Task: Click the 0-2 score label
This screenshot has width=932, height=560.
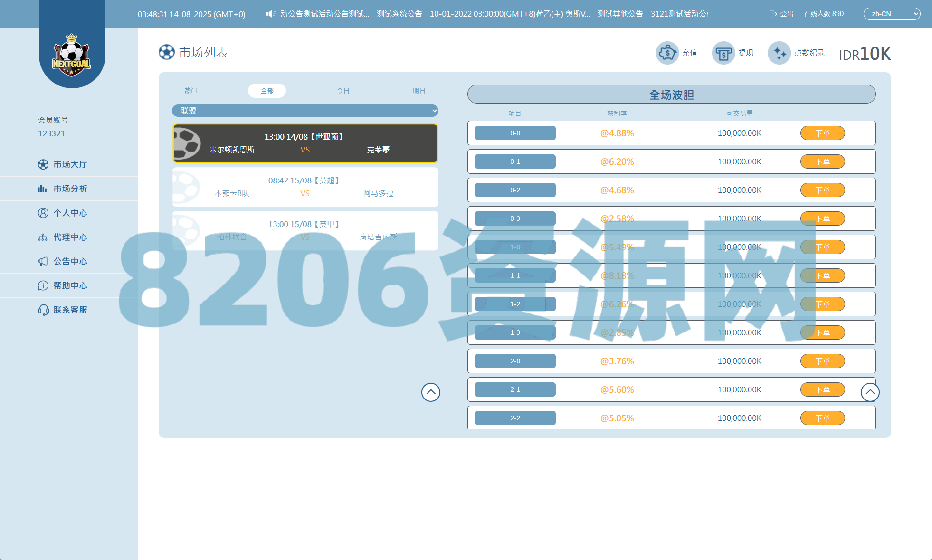Action: pos(515,190)
